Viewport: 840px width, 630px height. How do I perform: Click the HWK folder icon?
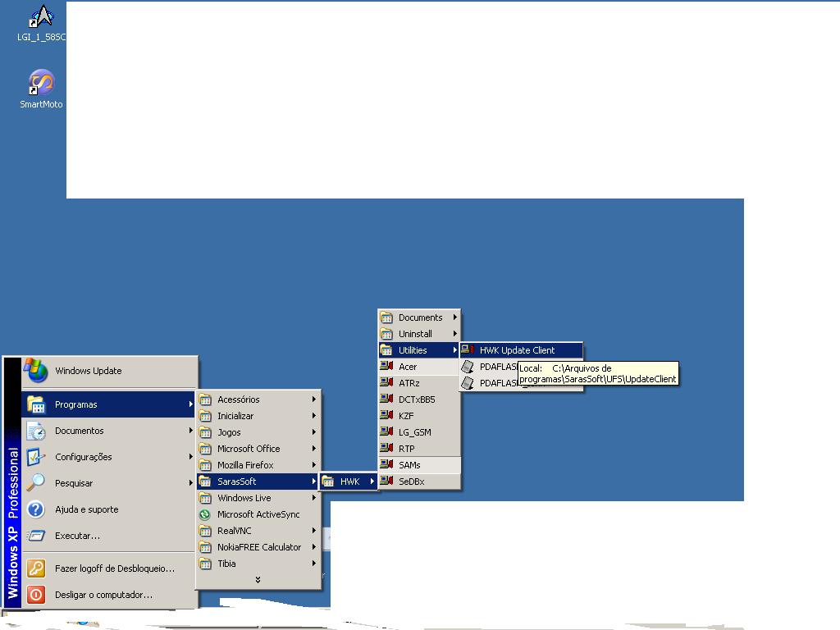point(328,481)
